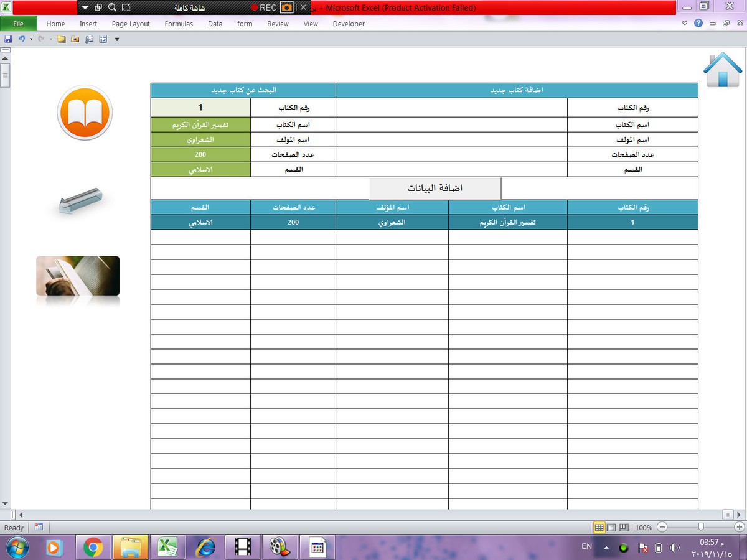Click the new-book القسم input cell
This screenshot has width=747, height=560.
[x=451, y=169]
